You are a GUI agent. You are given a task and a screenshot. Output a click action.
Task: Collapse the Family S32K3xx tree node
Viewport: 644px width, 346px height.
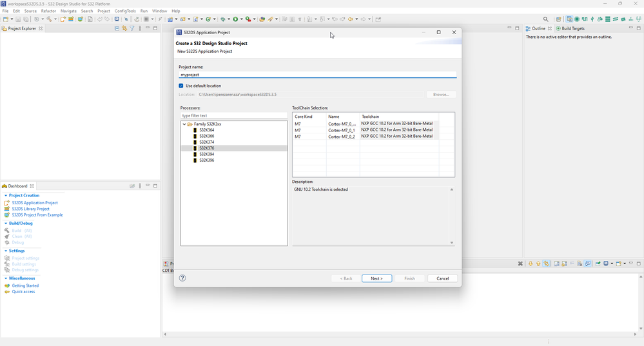184,124
